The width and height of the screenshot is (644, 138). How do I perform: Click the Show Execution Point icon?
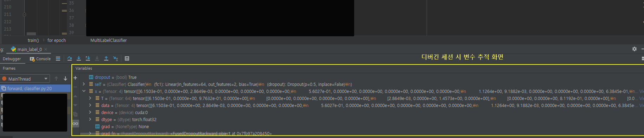pyautogui.click(x=58, y=59)
